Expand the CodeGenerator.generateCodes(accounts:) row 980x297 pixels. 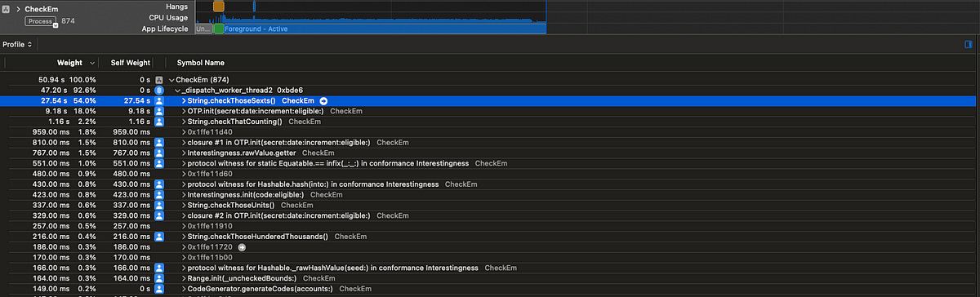183,288
